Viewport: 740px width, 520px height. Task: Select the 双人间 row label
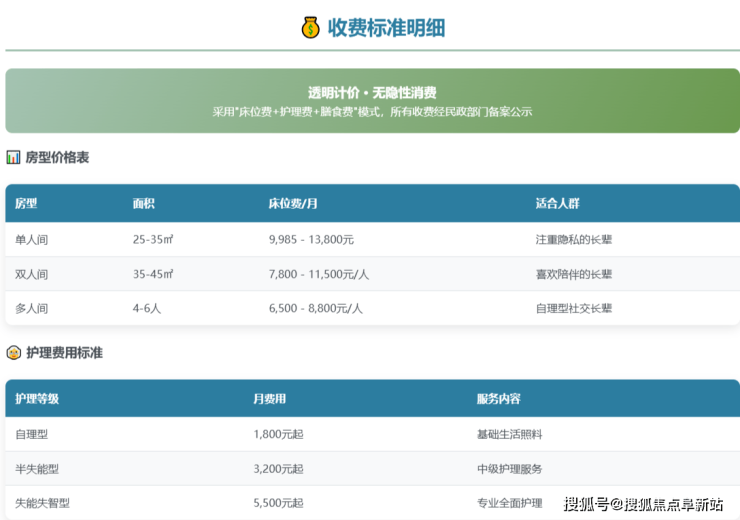pos(32,274)
